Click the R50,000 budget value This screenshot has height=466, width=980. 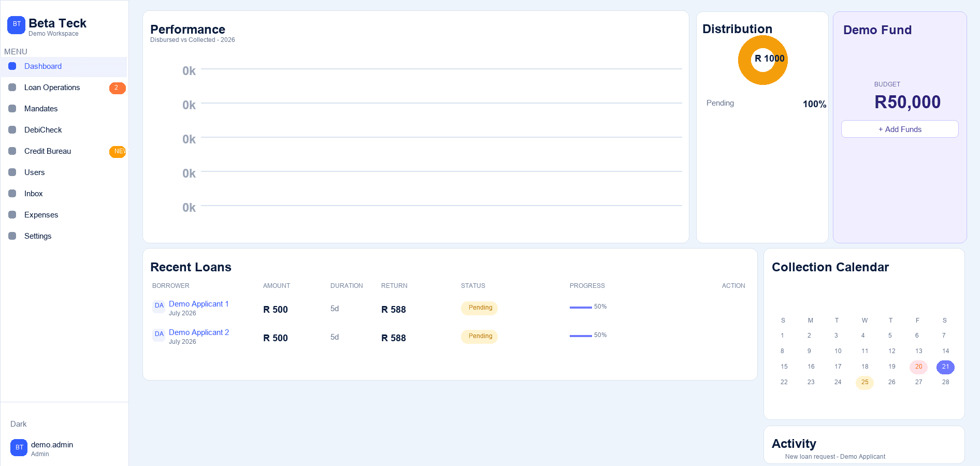click(907, 103)
